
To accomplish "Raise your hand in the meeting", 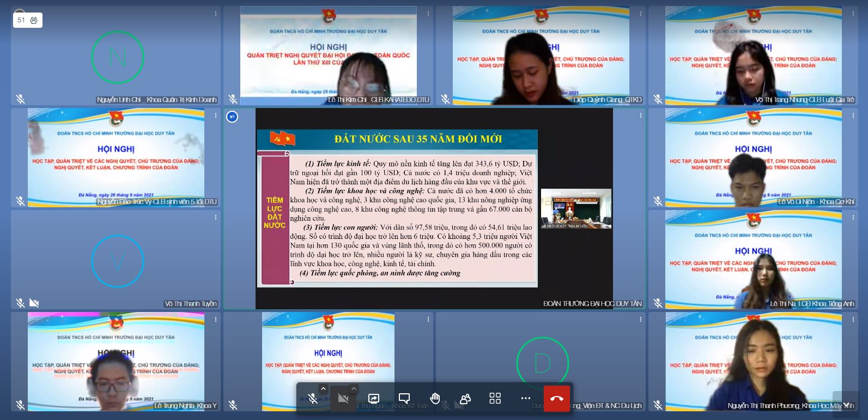I will [435, 399].
